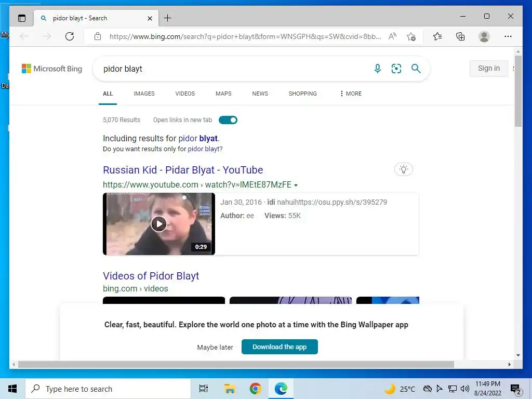Click the Bing search magnifier icon
532x399 pixels.
[x=416, y=69]
